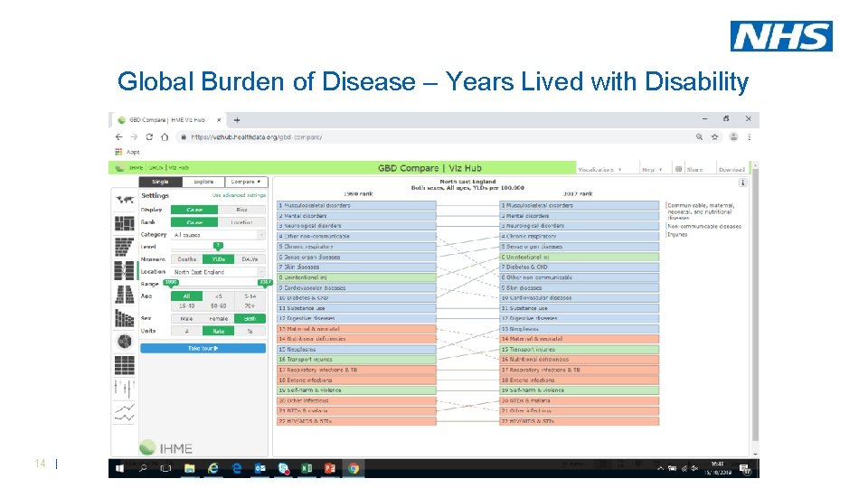Image resolution: width=868 pixels, height=488 pixels.
Task: Click the 1990 Self-harm & violence bar
Action: click(356, 390)
